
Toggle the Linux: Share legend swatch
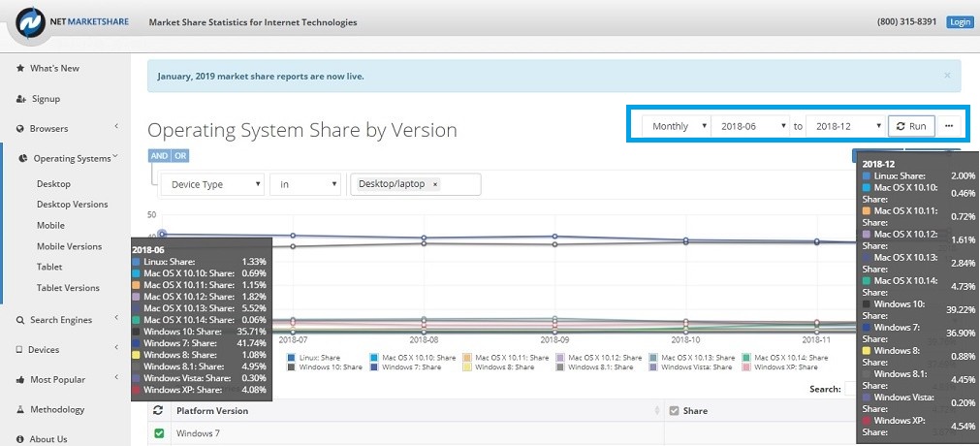[x=291, y=358]
